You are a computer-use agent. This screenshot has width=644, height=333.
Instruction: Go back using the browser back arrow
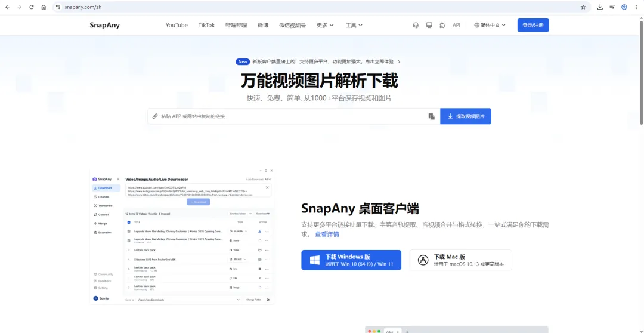coord(7,7)
